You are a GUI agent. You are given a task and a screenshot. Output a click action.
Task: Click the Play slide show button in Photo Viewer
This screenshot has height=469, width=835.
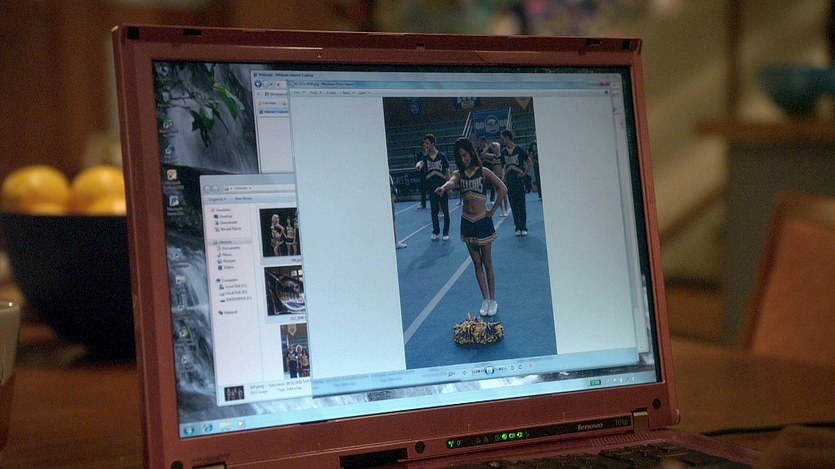point(489,370)
